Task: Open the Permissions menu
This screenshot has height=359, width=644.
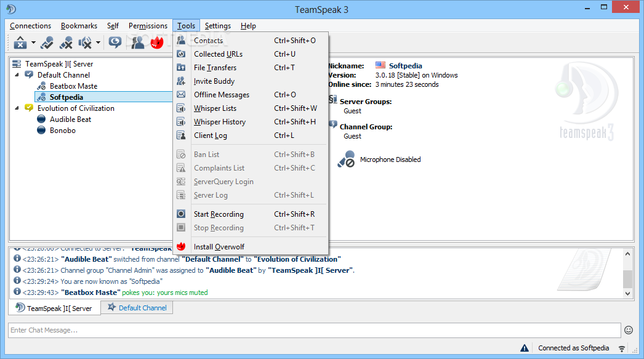Action: (148, 26)
